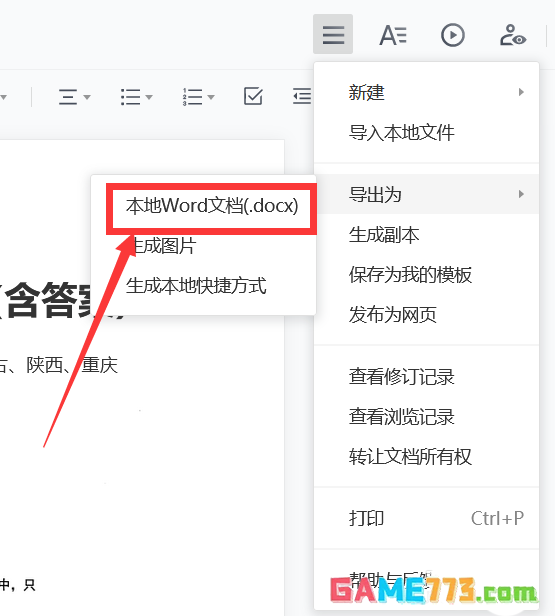Select 生成副本 menu item

click(x=426, y=235)
